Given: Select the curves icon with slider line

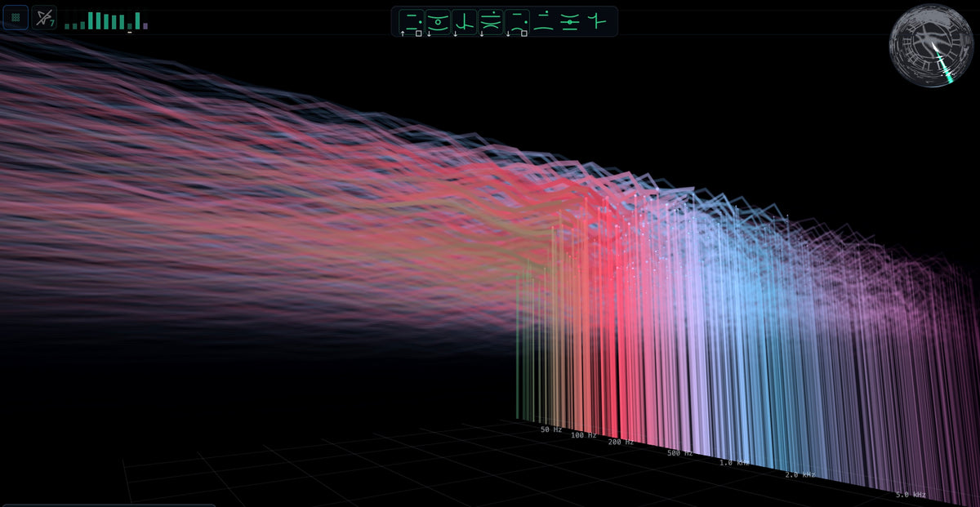Looking at the screenshot, I should (569, 22).
